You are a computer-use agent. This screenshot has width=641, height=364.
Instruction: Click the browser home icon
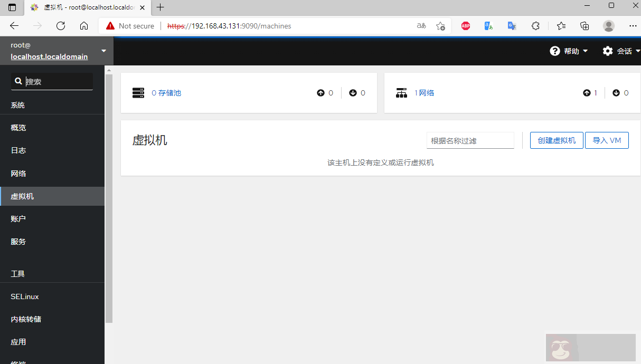point(84,26)
